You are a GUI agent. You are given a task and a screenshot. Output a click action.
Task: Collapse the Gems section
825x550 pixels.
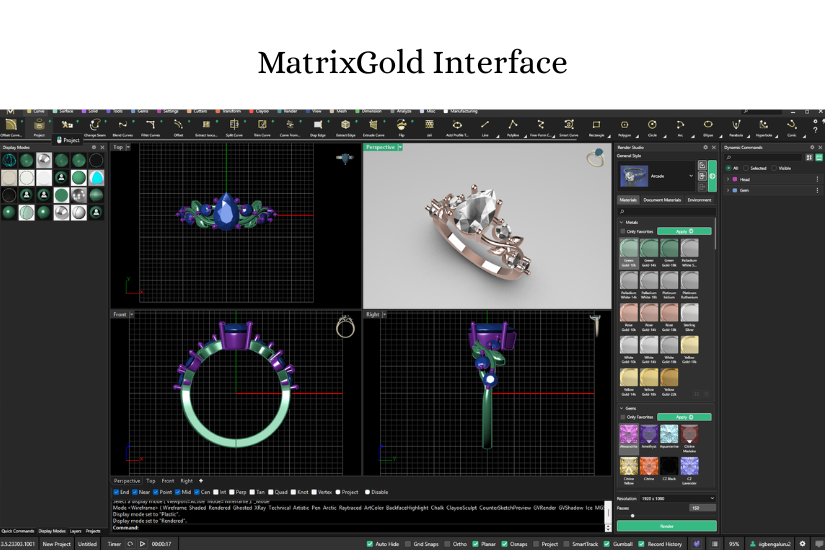pyautogui.click(x=621, y=408)
